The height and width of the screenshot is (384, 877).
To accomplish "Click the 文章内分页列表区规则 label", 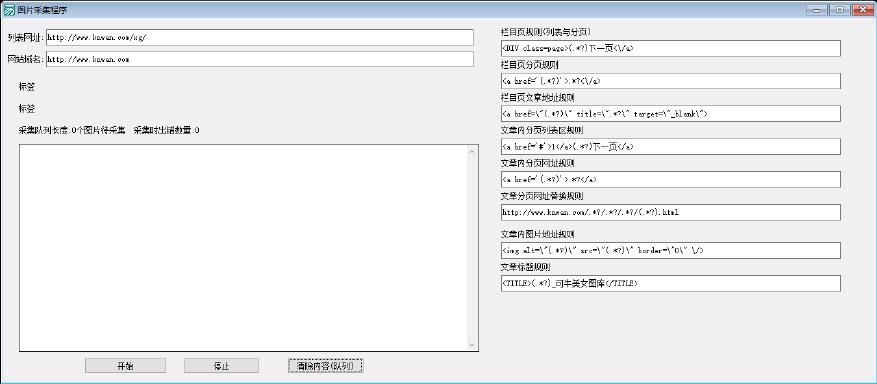I will [542, 130].
